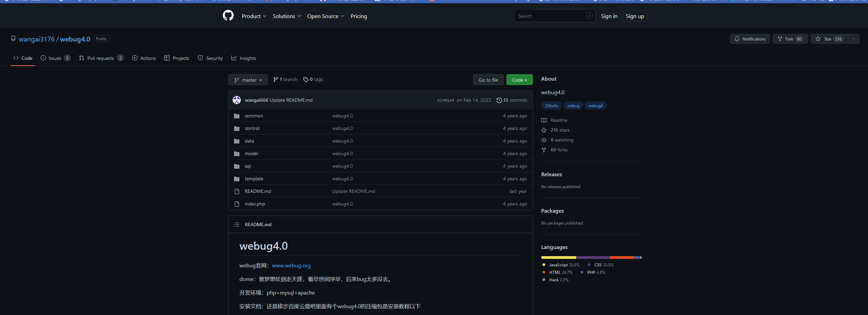The height and width of the screenshot is (315, 868).
Task: Open the Update README.md commit message in README.md row
Action: (353, 191)
